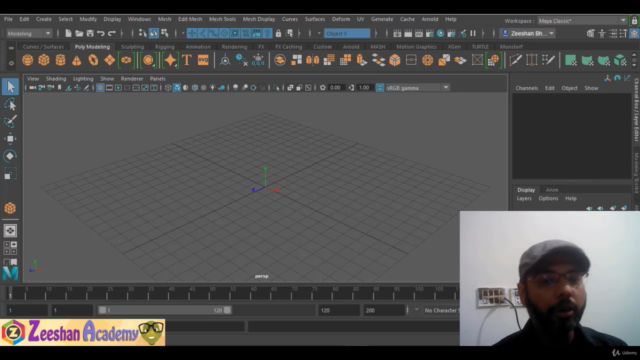This screenshot has height=360, width=640.
Task: Toggle wireframe shading in panel toolbar
Action: [168, 88]
